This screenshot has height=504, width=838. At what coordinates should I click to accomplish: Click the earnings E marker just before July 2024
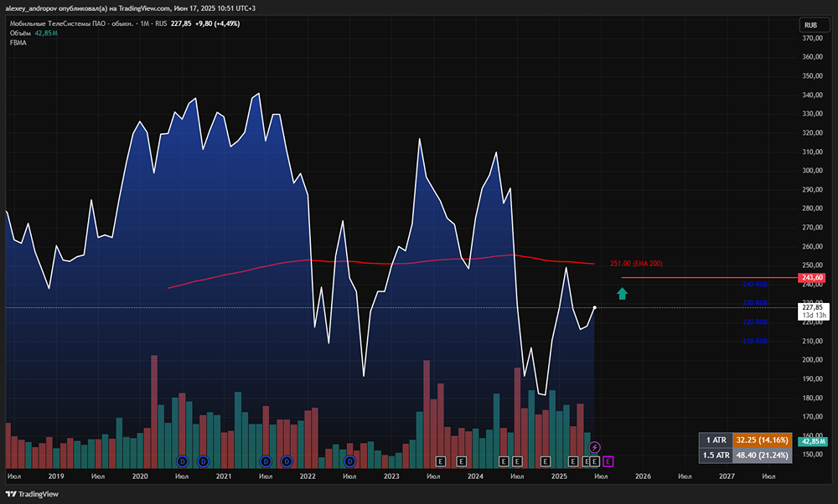(504, 461)
